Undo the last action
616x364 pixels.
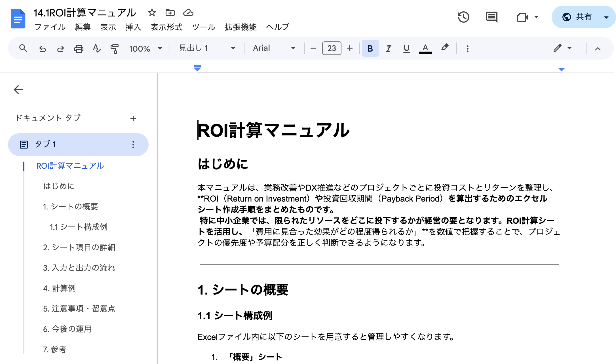coord(43,48)
